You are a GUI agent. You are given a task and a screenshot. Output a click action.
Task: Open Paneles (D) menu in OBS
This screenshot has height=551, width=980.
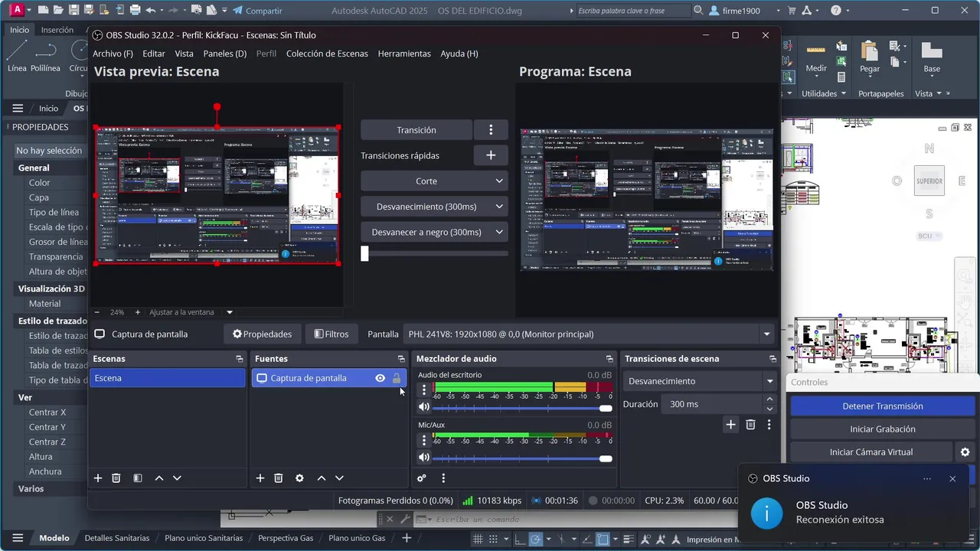(x=225, y=54)
